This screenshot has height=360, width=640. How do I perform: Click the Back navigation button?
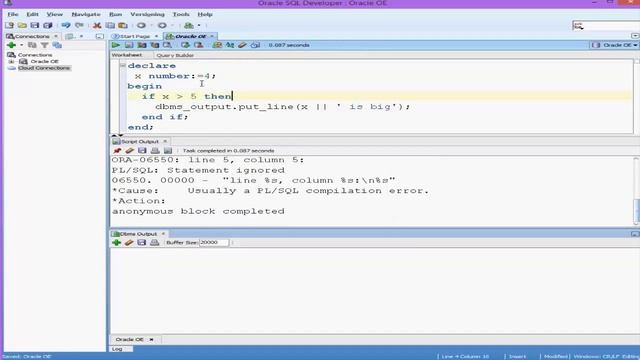(141, 25)
